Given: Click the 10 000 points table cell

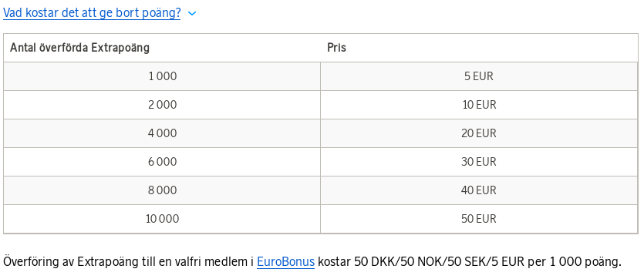Looking at the screenshot, I should point(162,219).
